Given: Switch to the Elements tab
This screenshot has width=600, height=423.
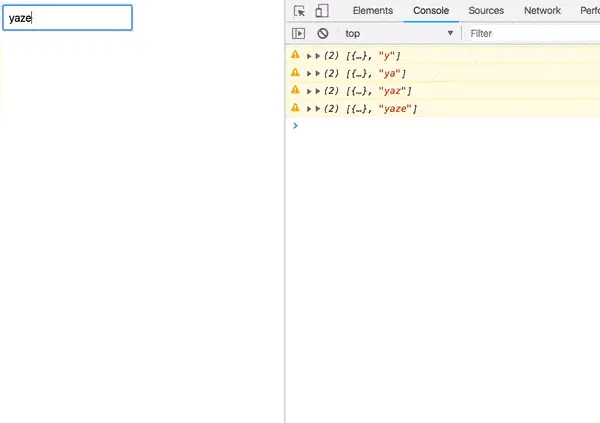Looking at the screenshot, I should pos(372,12).
